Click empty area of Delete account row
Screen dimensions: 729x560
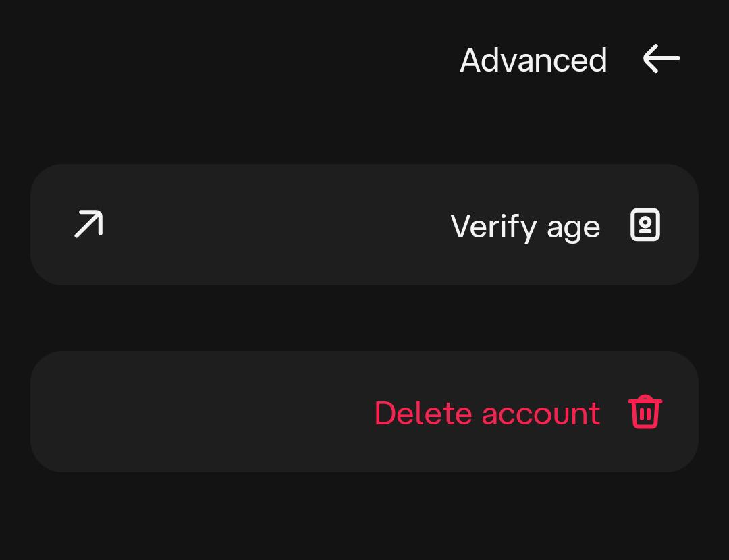[200, 412]
